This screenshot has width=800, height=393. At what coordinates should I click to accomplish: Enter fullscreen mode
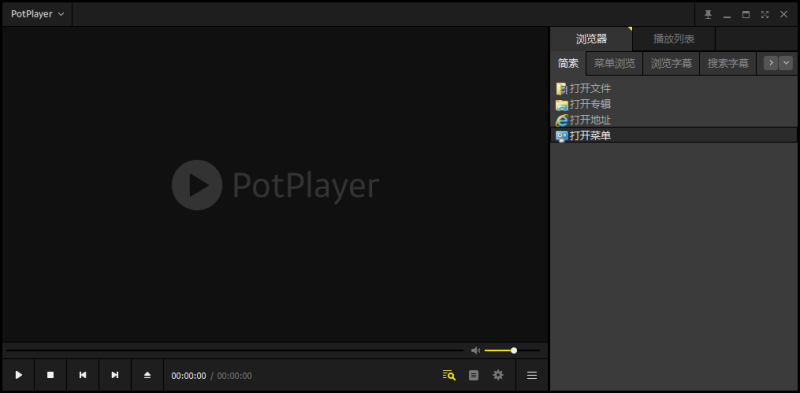point(765,14)
